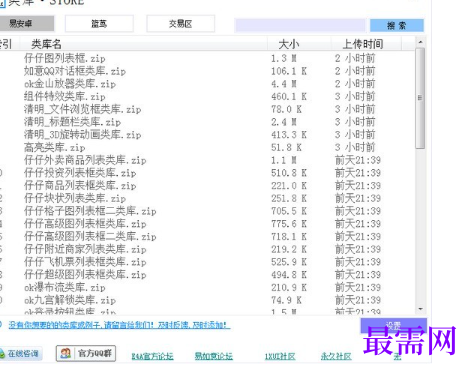Select 如意QQ对话框类库.zip row
The height and width of the screenshot is (372, 475).
[75, 71]
